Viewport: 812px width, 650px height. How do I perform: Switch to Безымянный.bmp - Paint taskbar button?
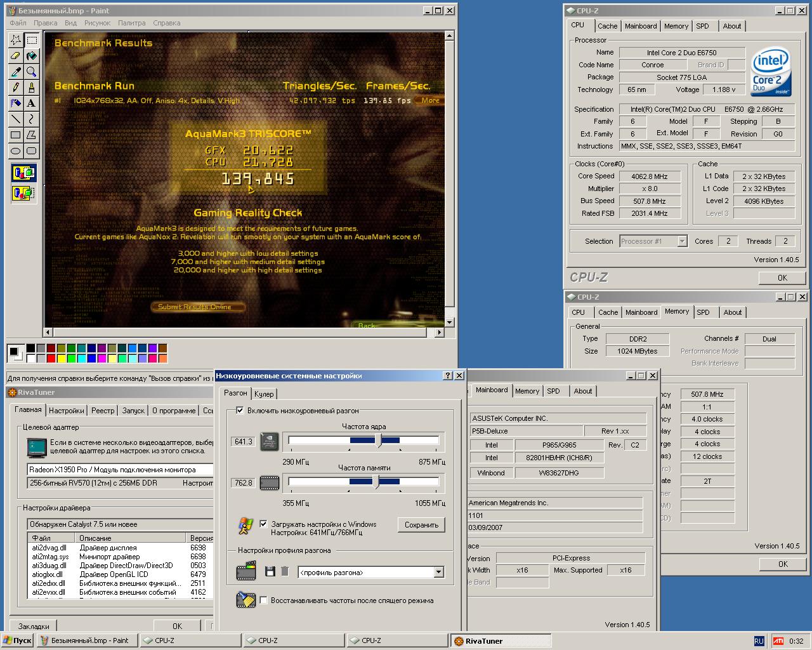point(87,640)
